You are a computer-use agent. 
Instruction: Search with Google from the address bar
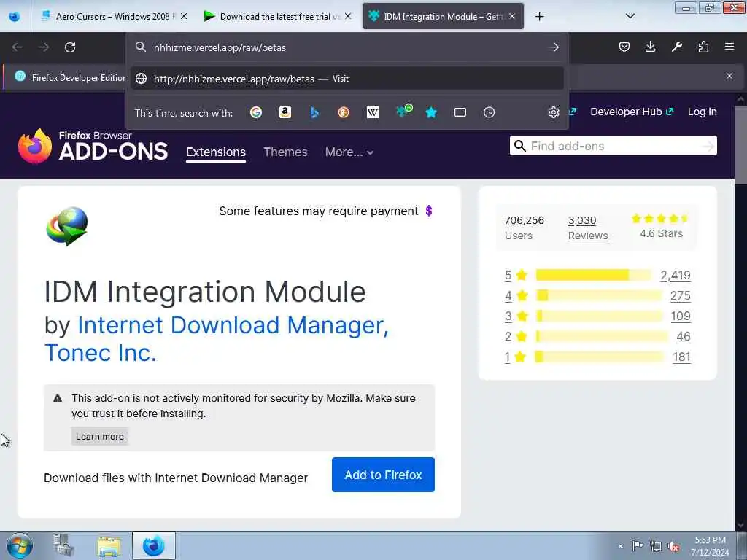click(x=256, y=112)
